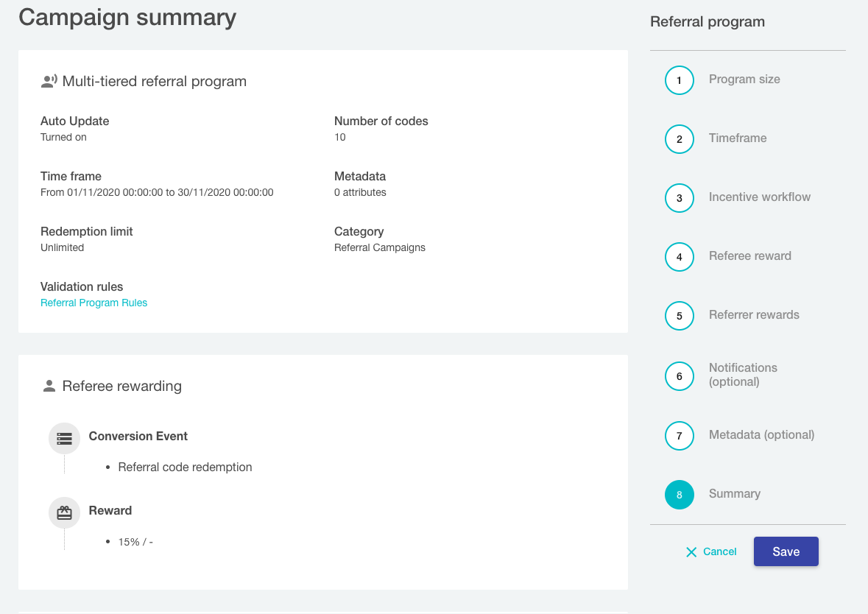The height and width of the screenshot is (614, 868).
Task: Click the Reward heading
Action: (x=110, y=510)
